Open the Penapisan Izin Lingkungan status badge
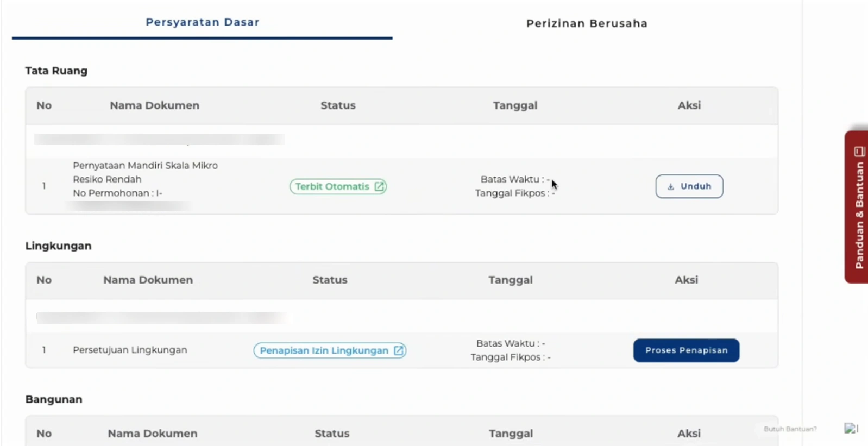 tap(330, 350)
